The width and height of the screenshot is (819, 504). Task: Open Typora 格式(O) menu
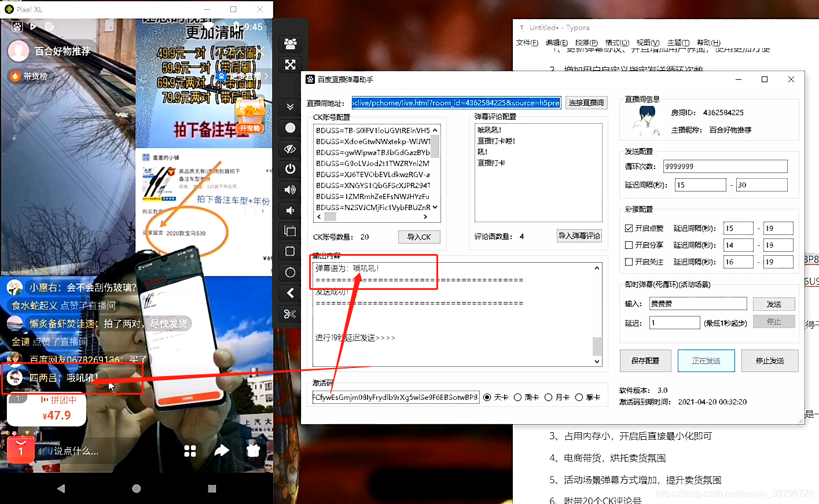tap(617, 43)
